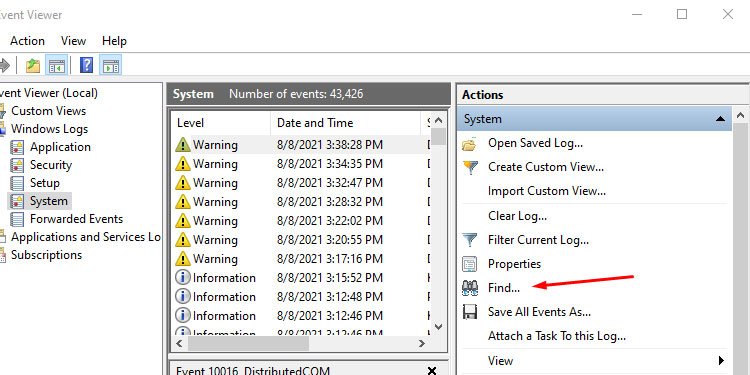The height and width of the screenshot is (375, 750).
Task: Click the forward arrow toolbar icon
Action: point(4,65)
